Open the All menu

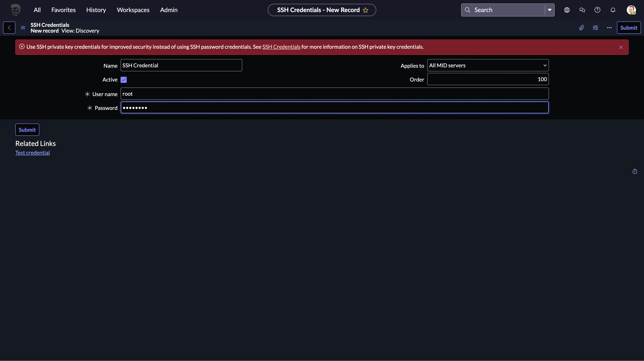[37, 10]
